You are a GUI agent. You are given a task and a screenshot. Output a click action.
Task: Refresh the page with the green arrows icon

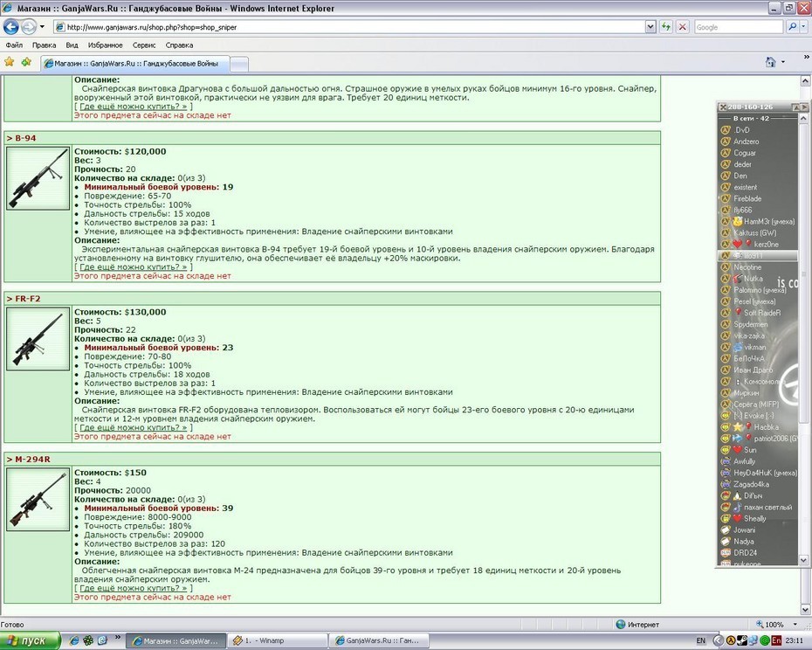point(666,27)
